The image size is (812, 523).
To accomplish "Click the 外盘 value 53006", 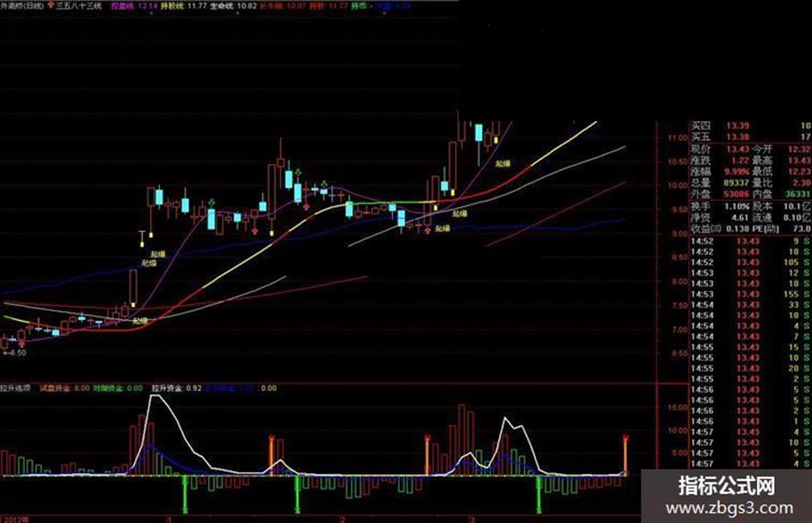I will point(736,194).
